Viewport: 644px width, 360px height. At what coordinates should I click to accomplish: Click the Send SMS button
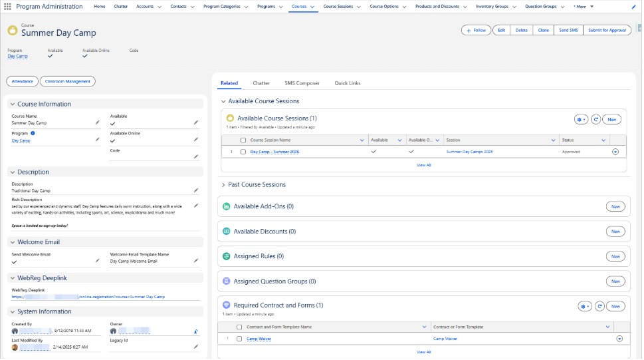[x=568, y=31]
